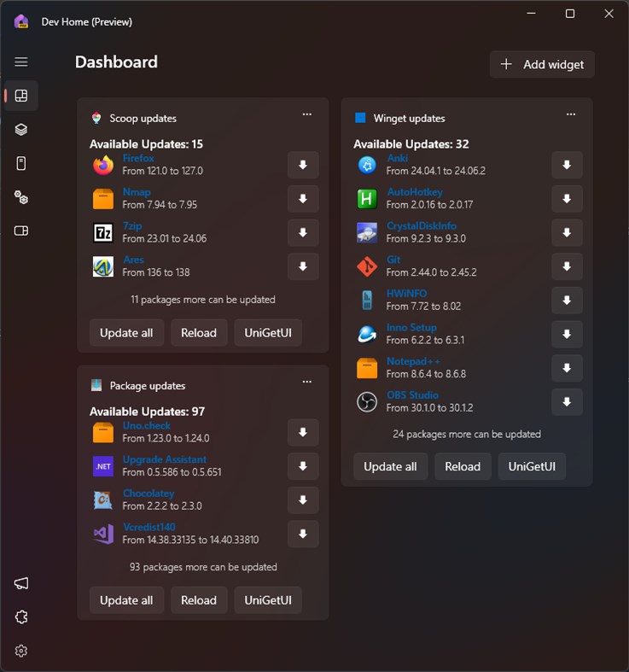629x672 pixels.
Task: Download the AutoHotkey update
Action: click(x=567, y=199)
